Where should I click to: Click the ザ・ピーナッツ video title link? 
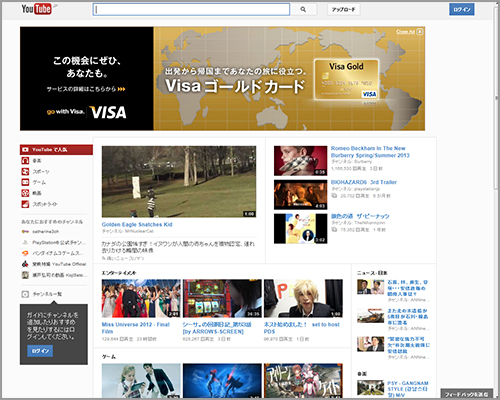[360, 216]
